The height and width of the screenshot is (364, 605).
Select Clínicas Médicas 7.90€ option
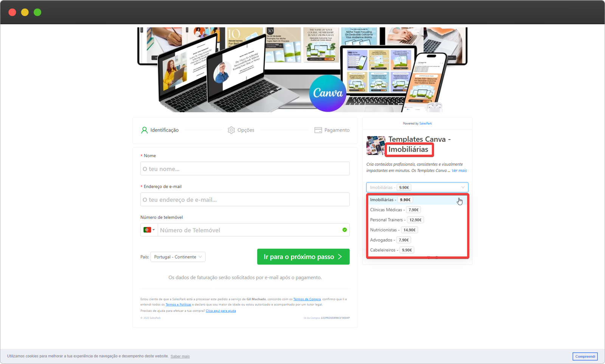pyautogui.click(x=395, y=210)
